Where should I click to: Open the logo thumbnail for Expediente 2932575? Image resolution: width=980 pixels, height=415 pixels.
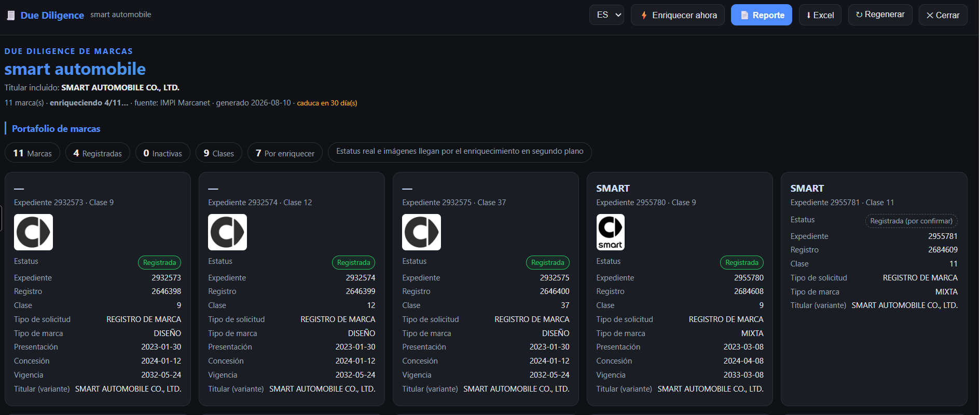(421, 232)
